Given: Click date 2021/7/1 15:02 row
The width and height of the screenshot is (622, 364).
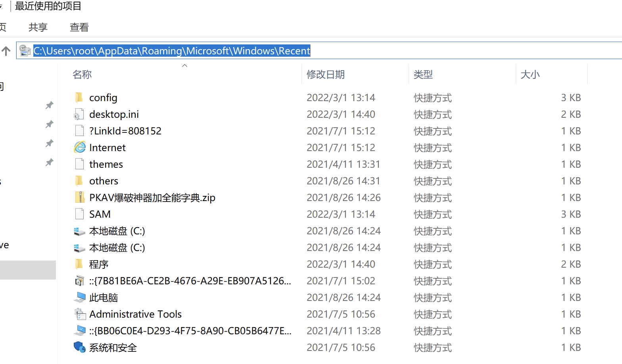Looking at the screenshot, I should point(341,281).
